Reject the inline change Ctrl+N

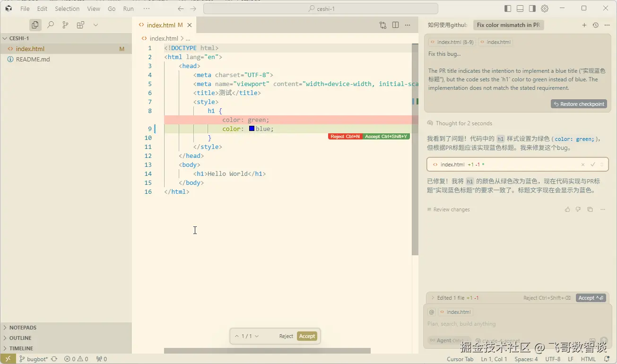(345, 136)
